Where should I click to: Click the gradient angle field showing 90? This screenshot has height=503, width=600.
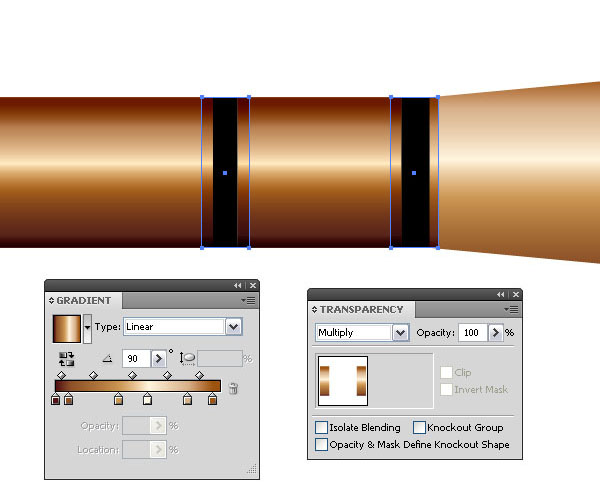tap(137, 359)
